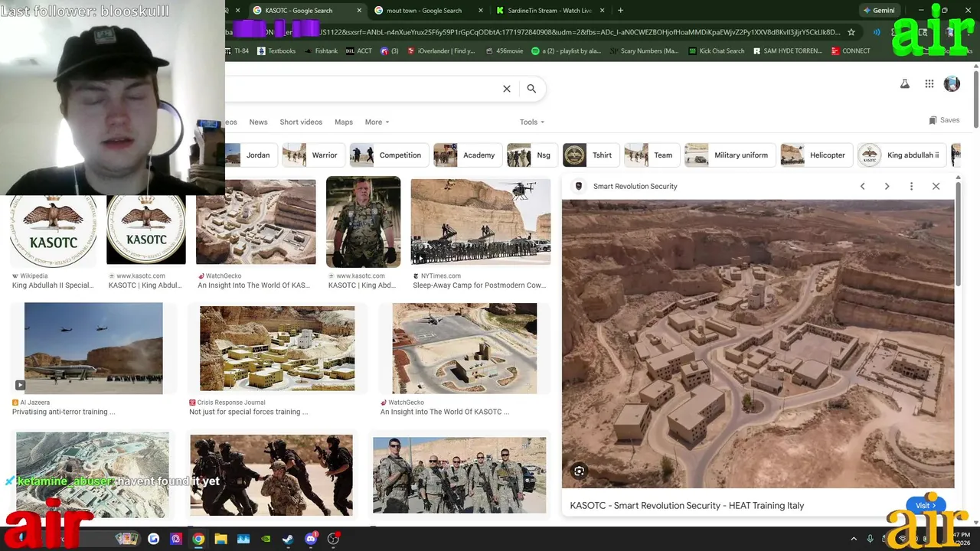Open Scary Numbers bookmark
This screenshot has height=551, width=980.
coord(643,51)
